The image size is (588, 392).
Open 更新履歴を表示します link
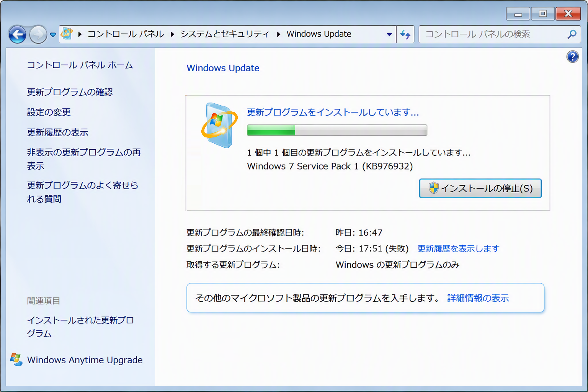click(458, 249)
